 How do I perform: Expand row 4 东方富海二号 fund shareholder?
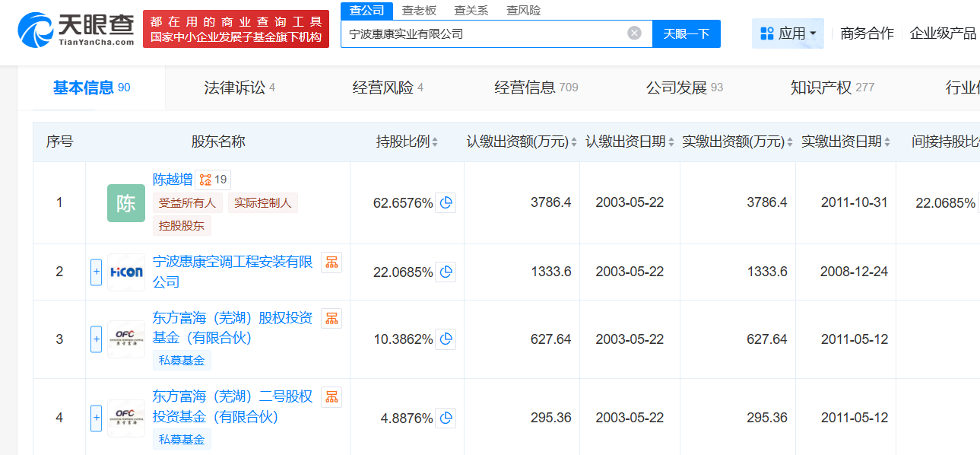coord(96,418)
